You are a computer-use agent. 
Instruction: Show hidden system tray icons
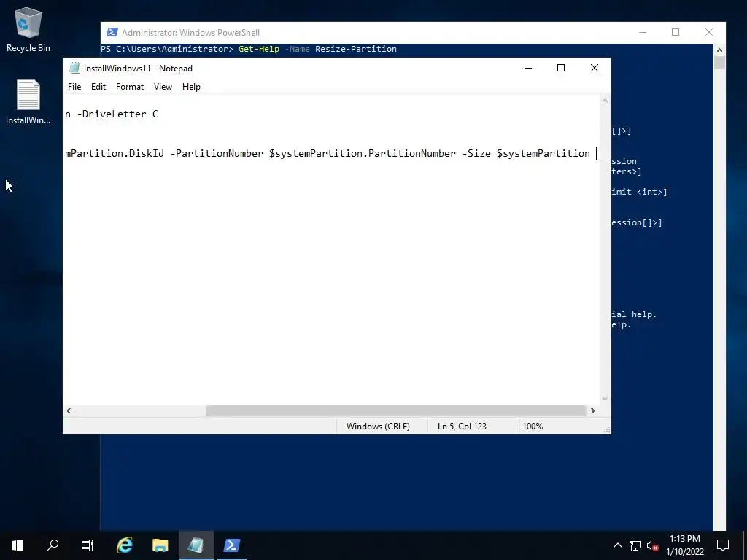(x=617, y=545)
